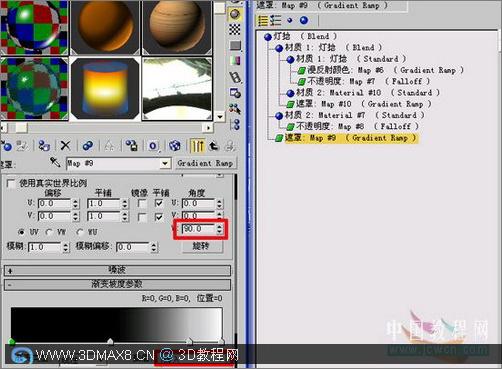Screen dimensions: 502x369
Task: Click the Select by Material icon
Action: click(x=235, y=109)
